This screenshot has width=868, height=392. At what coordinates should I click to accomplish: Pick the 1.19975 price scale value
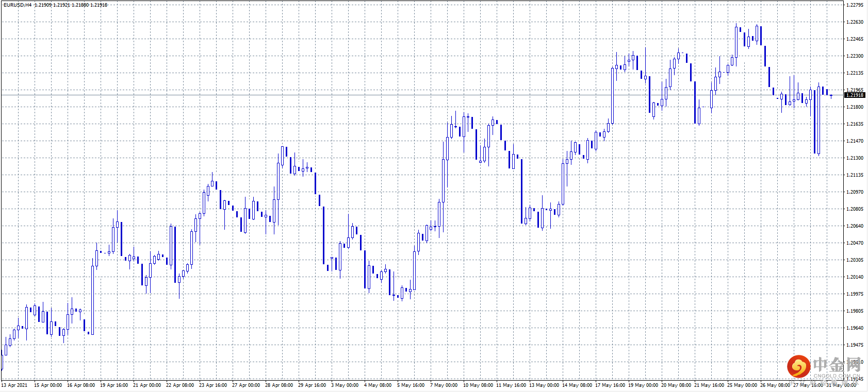[855, 294]
